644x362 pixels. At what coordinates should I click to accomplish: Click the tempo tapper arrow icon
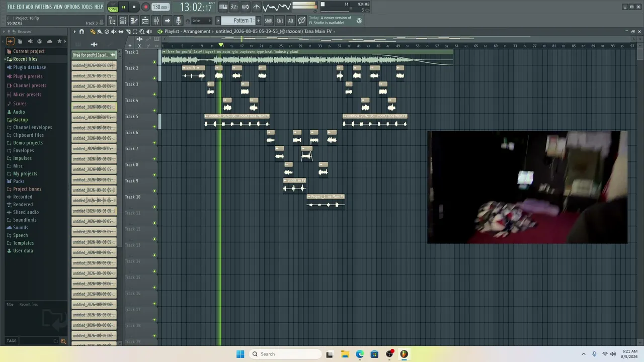click(167, 21)
